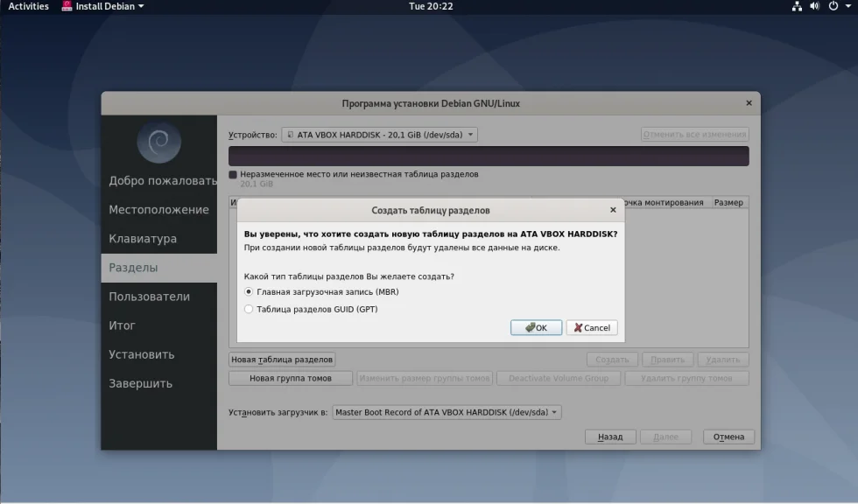Close the partition table dialog with X
Viewport: 858px width, 504px height.
[x=613, y=210]
